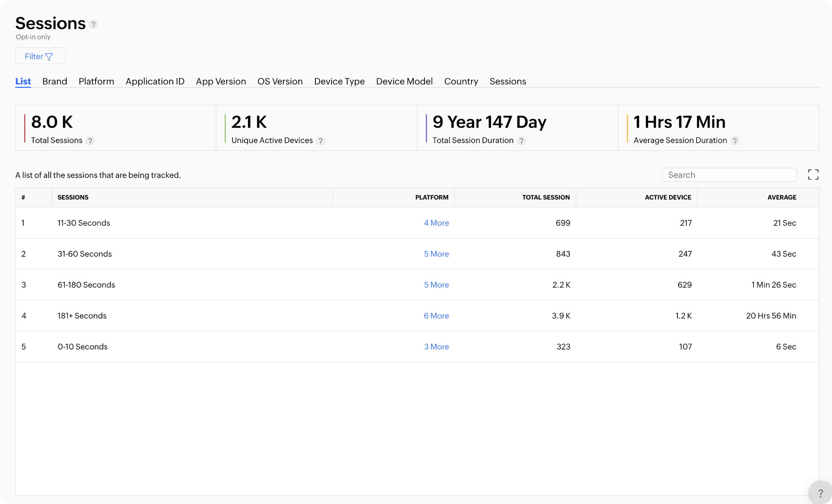Click the help icon next to Average Session Duration
Viewport: 832px width, 504px height.
pos(735,140)
